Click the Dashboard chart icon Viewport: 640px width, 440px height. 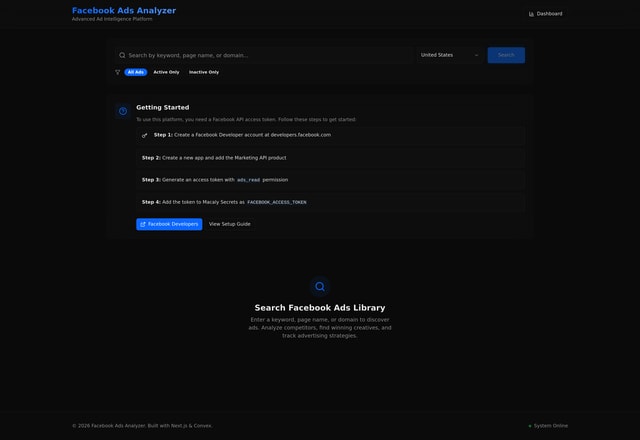[531, 14]
